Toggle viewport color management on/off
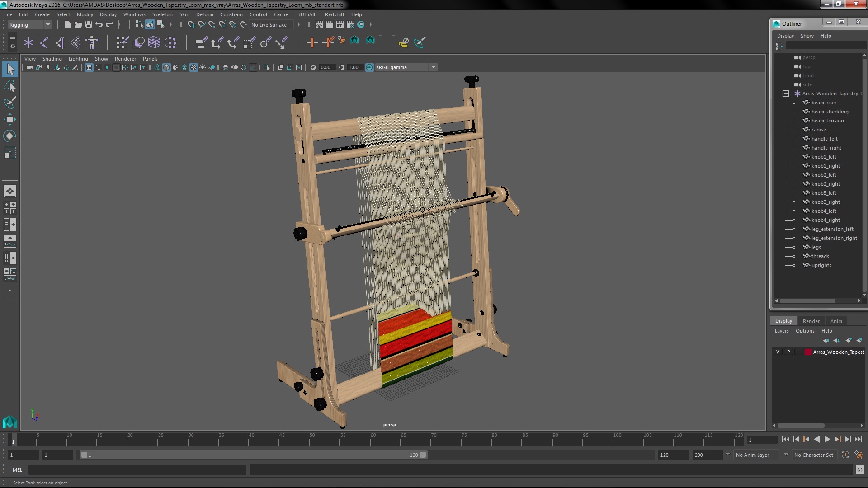868x488 pixels. tap(369, 67)
